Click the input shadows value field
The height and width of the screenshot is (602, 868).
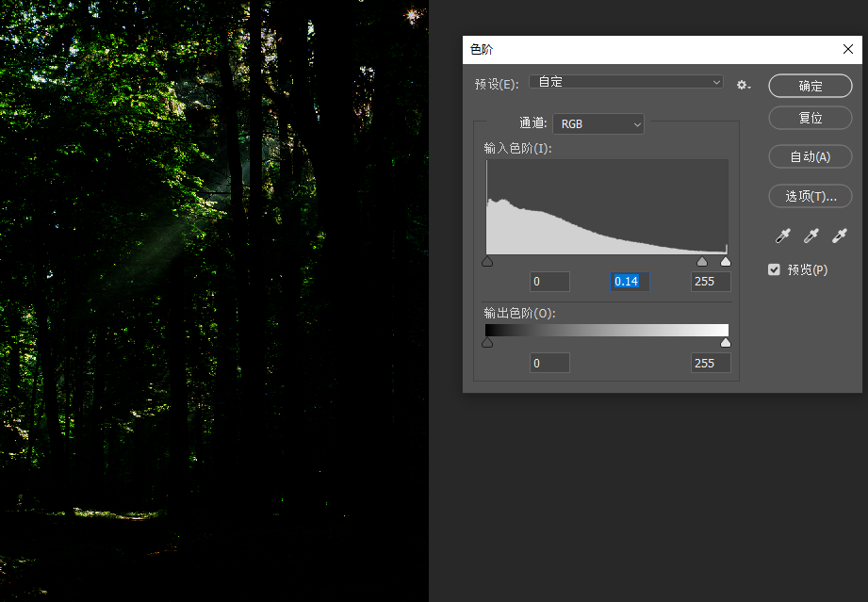(549, 282)
